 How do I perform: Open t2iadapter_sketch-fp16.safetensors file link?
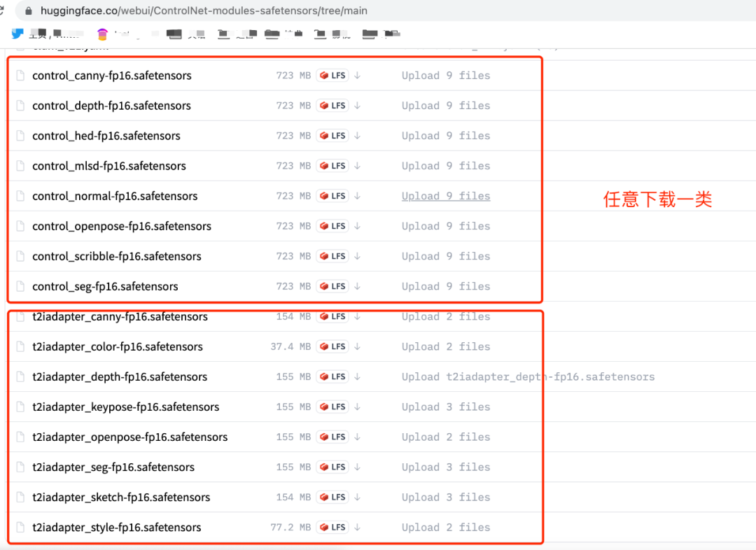click(121, 498)
